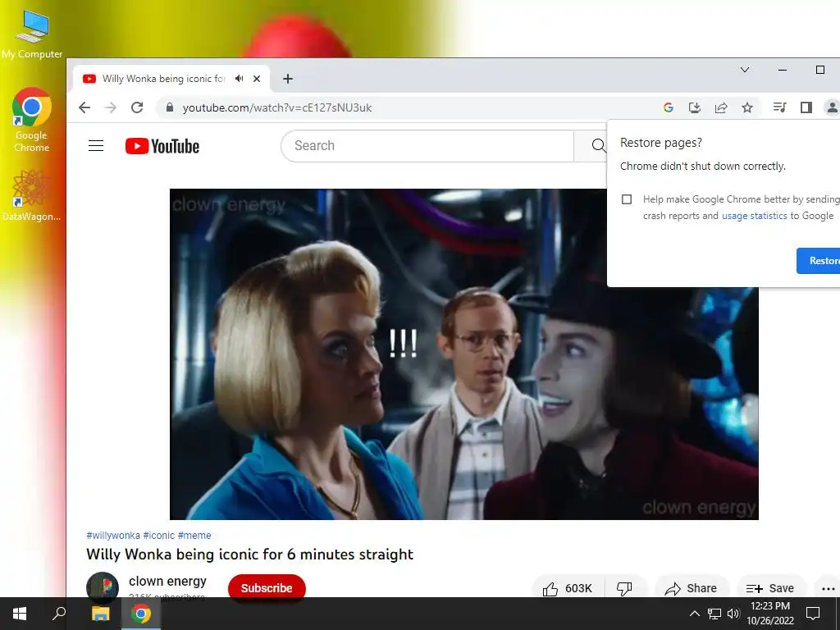Open volume tray icon
Screen dimensions: 840x630
tap(733, 614)
